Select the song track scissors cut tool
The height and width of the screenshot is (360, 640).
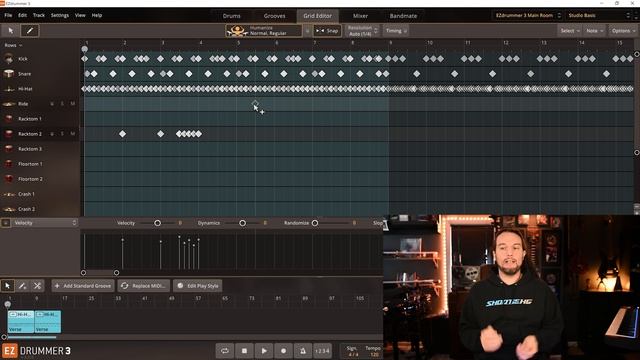(37, 286)
